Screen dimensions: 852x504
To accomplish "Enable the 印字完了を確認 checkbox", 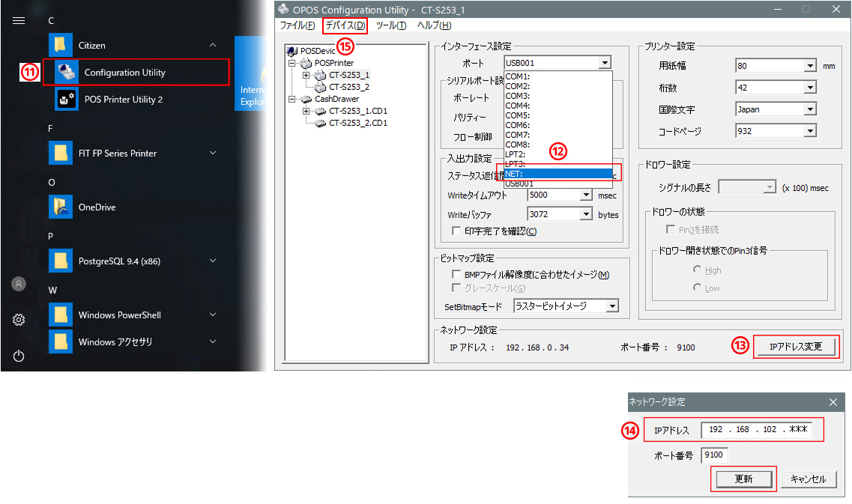I will pyautogui.click(x=456, y=231).
